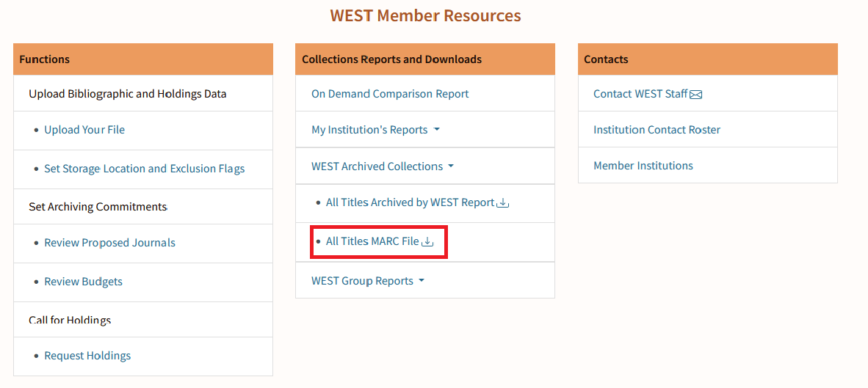Click download icon beside WEST Report
The height and width of the screenshot is (388, 868).
[x=502, y=203]
